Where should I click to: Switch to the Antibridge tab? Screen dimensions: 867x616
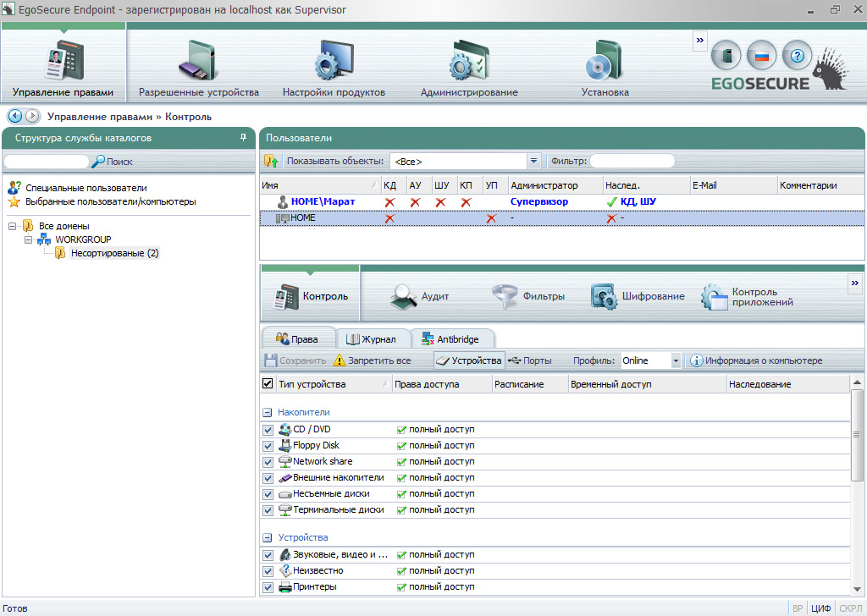click(x=450, y=339)
